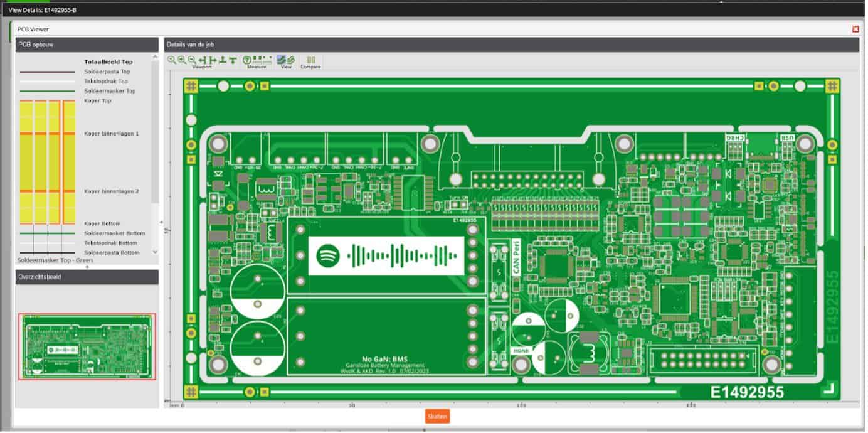Open the Measure help question-mark icon
The height and width of the screenshot is (433, 868).
click(x=246, y=60)
